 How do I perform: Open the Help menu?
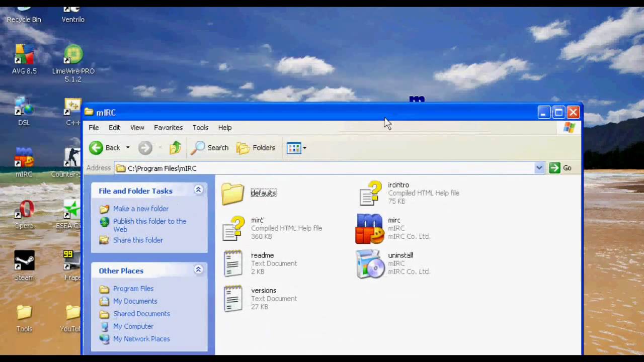(x=225, y=128)
